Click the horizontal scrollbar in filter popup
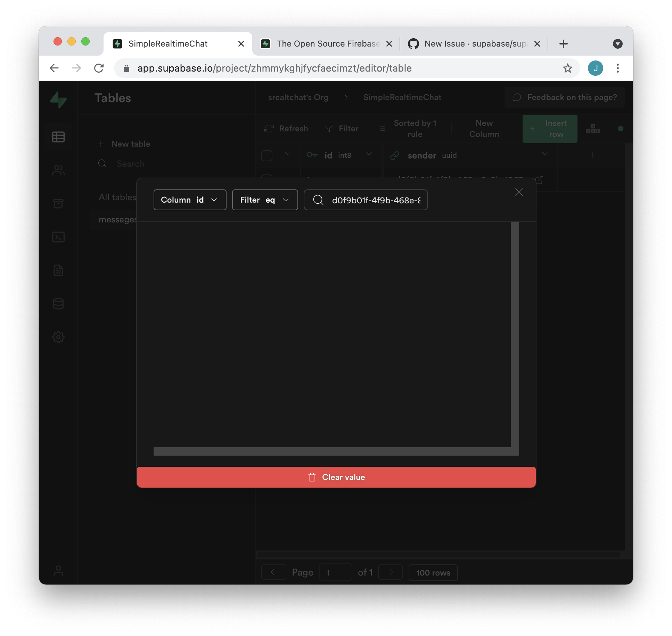This screenshot has width=672, height=636. [x=332, y=451]
